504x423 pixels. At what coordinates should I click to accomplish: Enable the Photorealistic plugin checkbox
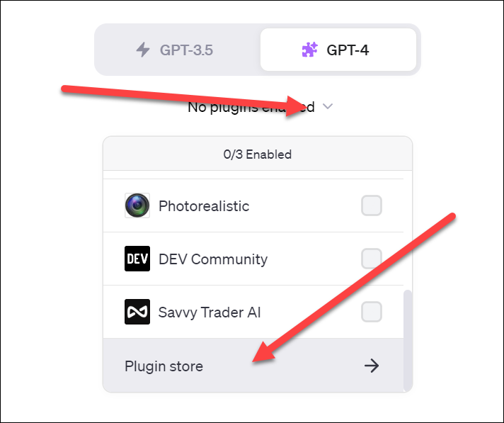pos(372,205)
